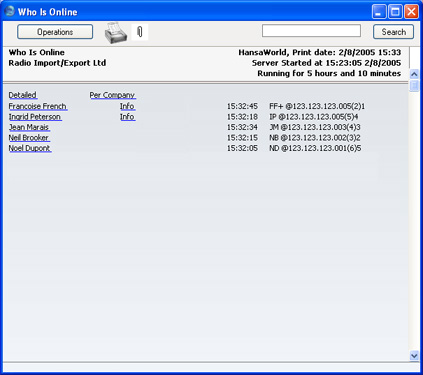Click the scroll up arrow
The width and height of the screenshot is (423, 375).
click(x=414, y=74)
